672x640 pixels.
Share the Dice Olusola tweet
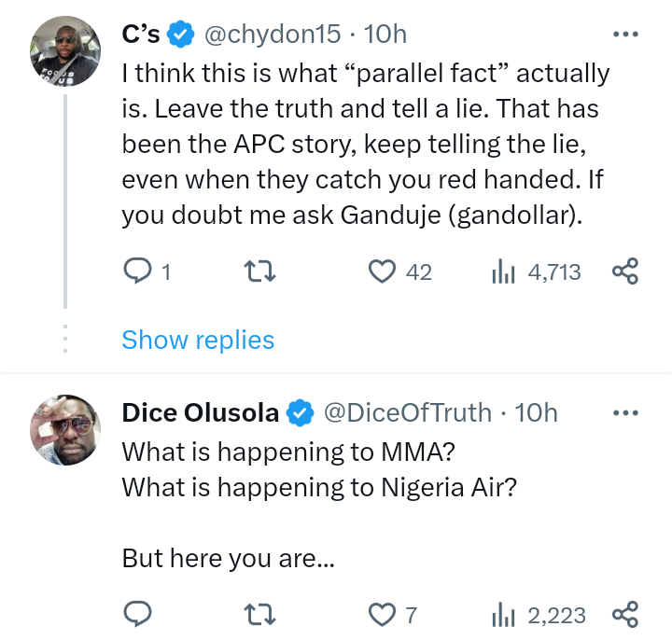[x=624, y=615]
